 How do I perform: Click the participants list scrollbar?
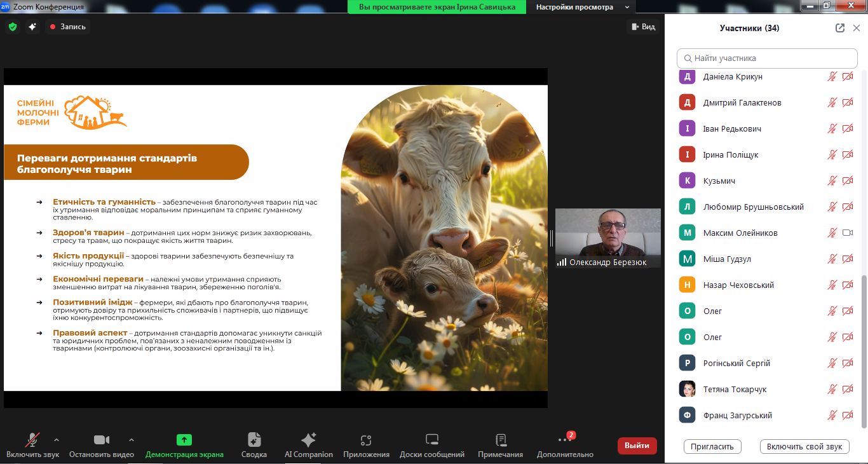point(863,350)
